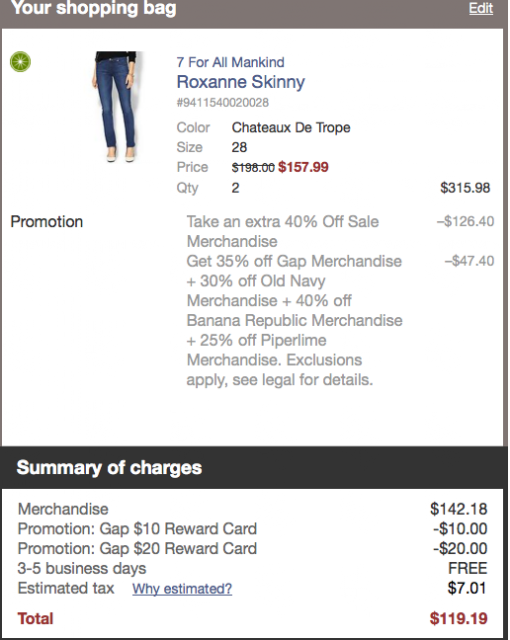
Task: Click the struck-through $198.00 original price
Action: pyautogui.click(x=253, y=167)
